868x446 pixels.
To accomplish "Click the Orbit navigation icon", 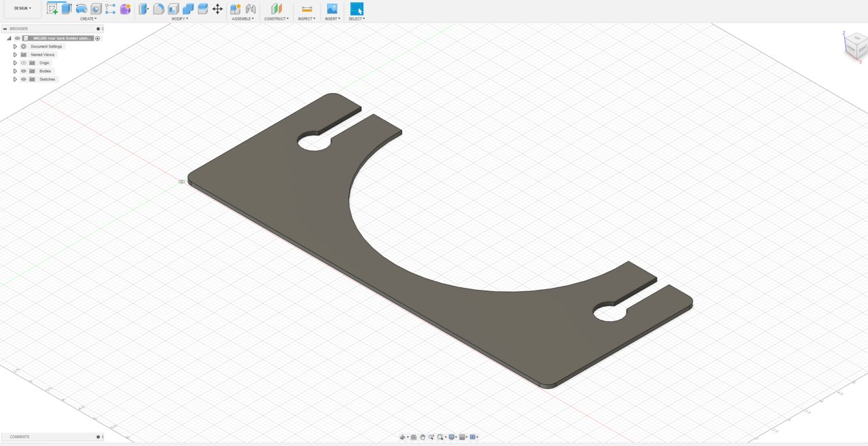I will 402,437.
